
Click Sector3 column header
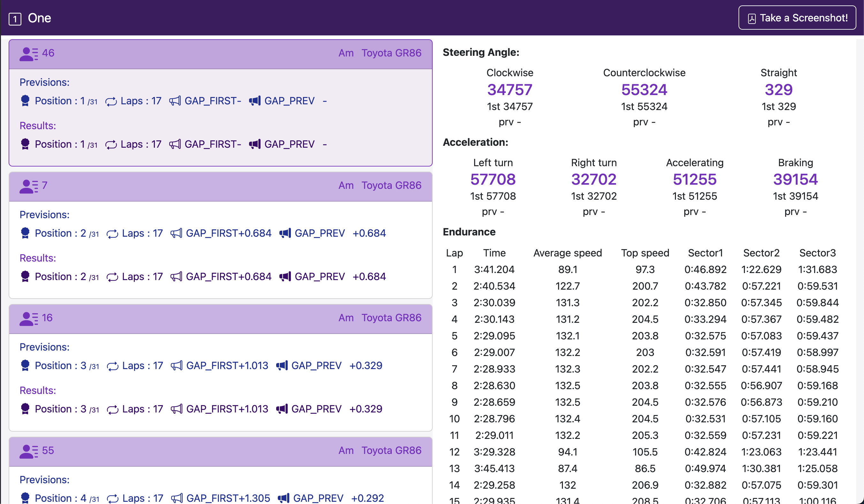[817, 253]
